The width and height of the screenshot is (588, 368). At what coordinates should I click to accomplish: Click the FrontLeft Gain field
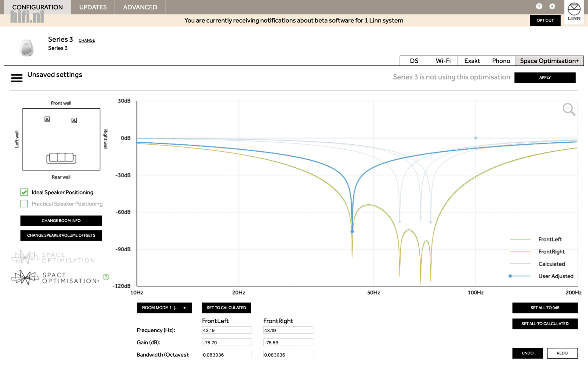[x=227, y=343]
